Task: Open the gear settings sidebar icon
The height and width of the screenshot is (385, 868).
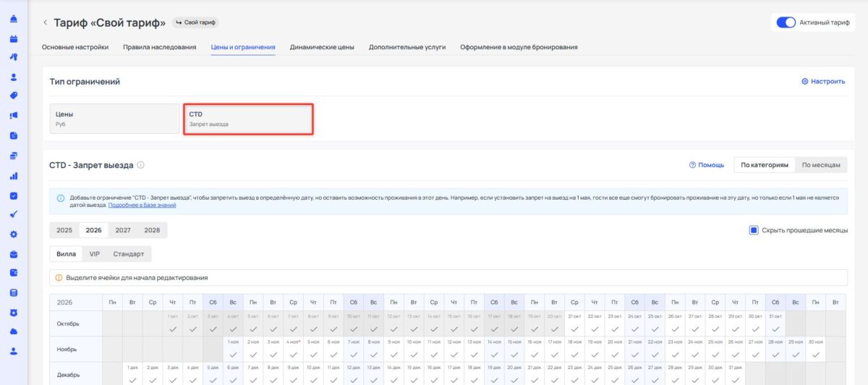Action: [14, 234]
